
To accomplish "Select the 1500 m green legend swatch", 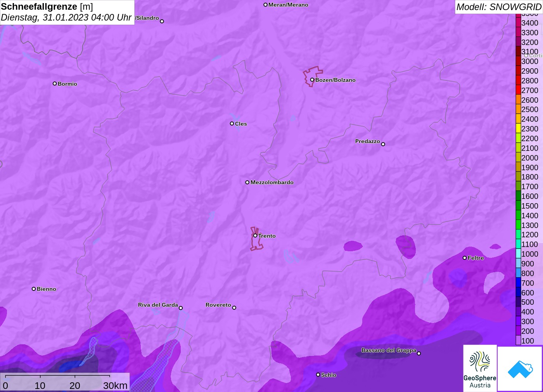I will (518, 205).
